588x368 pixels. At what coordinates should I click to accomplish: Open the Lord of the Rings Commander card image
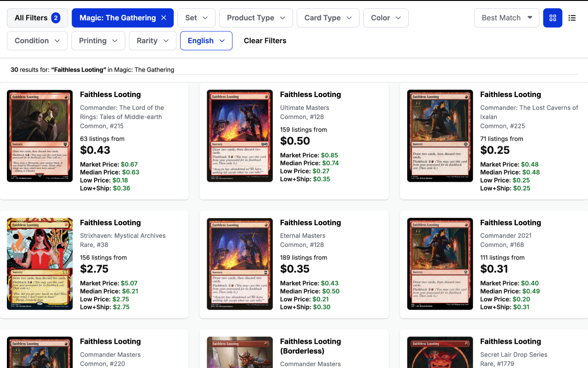click(40, 136)
